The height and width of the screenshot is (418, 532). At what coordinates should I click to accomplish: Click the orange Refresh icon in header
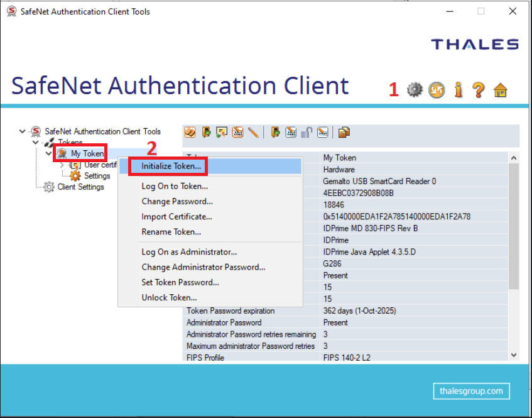coord(437,90)
